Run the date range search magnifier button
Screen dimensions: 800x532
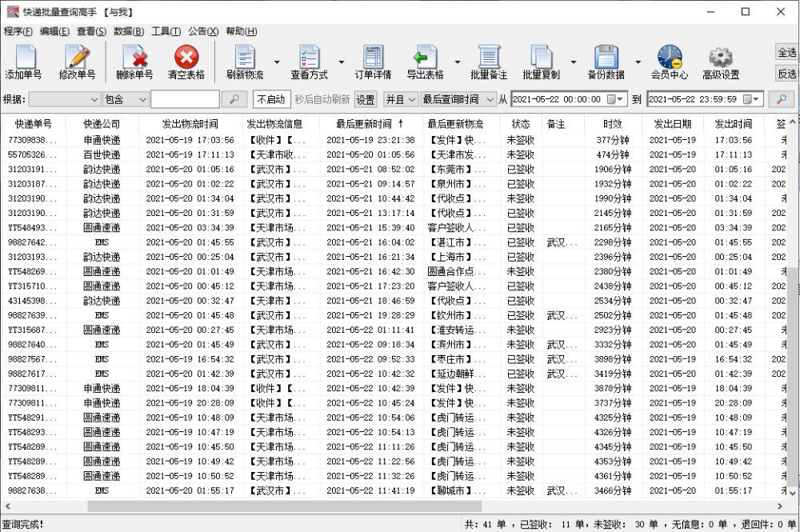click(781, 99)
